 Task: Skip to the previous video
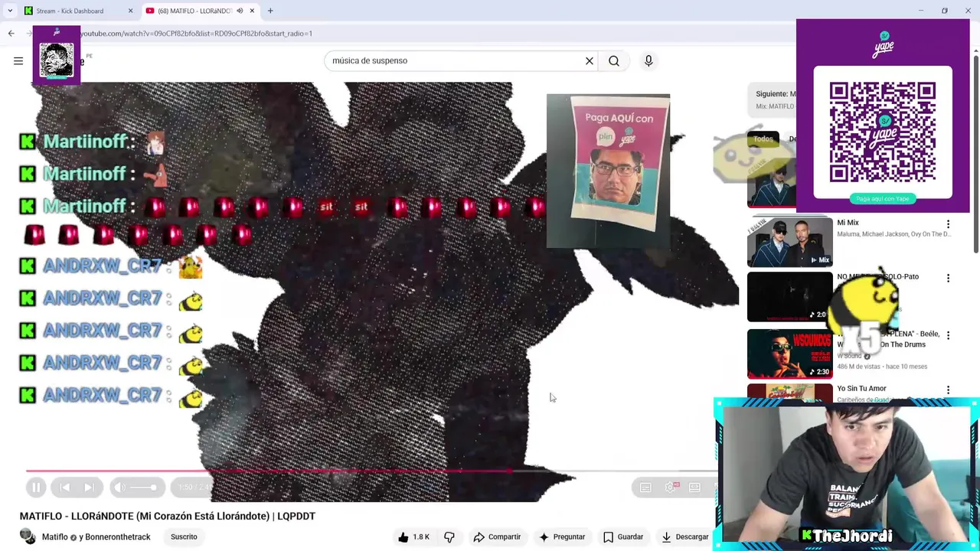65,487
